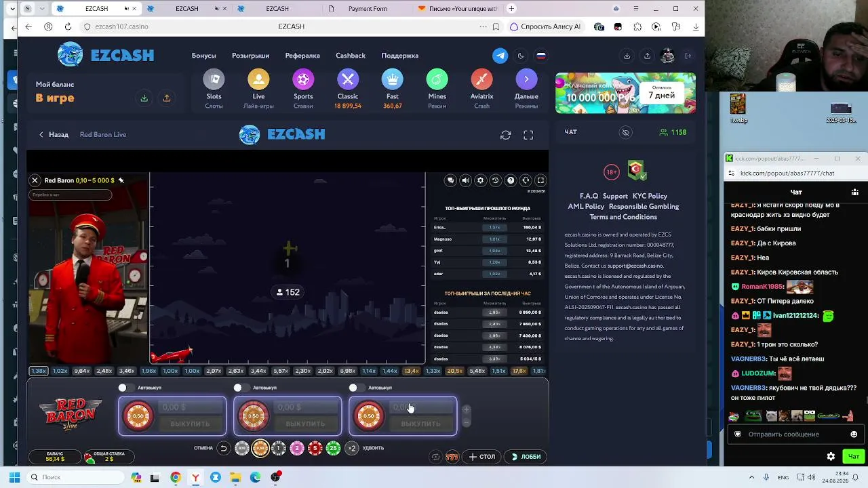Select the grey 0,10 chip
Image resolution: width=868 pixels, height=488 pixels.
point(241,448)
